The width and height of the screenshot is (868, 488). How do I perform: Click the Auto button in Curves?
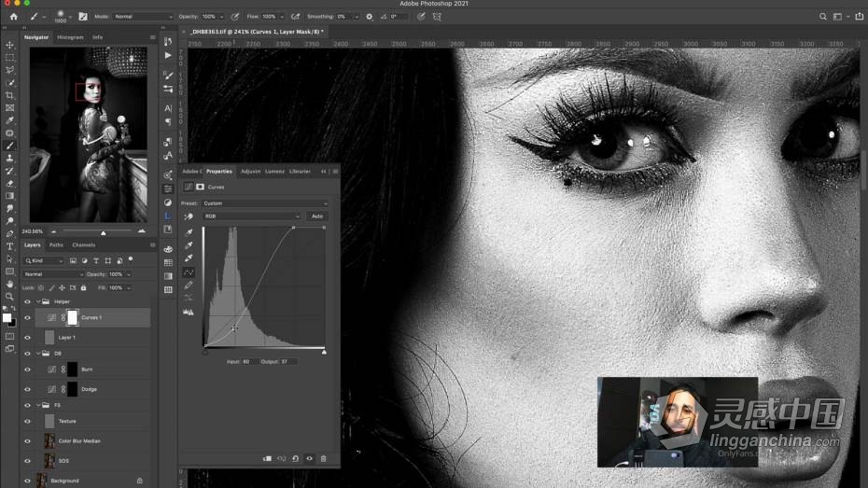[317, 216]
